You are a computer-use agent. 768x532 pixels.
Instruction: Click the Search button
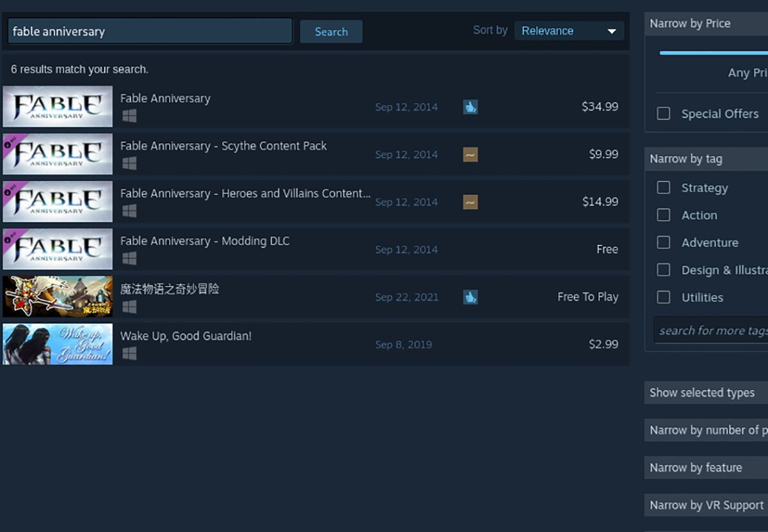tap(331, 31)
